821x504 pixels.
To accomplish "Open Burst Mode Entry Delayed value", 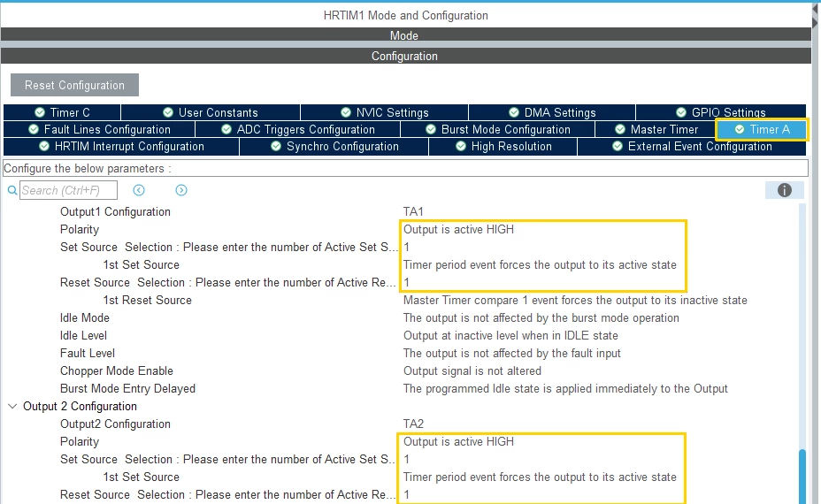I will coord(565,389).
